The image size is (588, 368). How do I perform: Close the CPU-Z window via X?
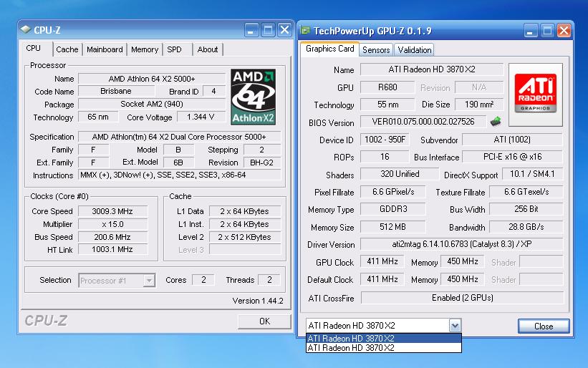tap(284, 30)
